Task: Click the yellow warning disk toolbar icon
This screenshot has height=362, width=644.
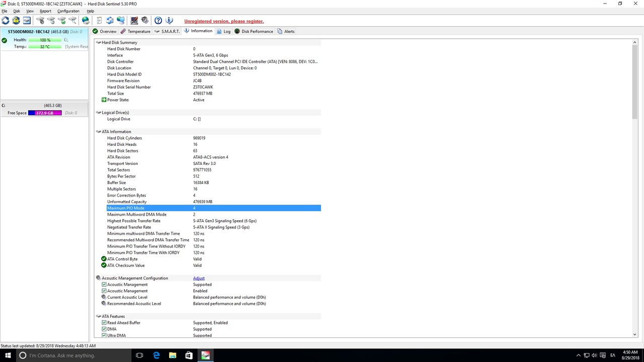Action: point(16,21)
